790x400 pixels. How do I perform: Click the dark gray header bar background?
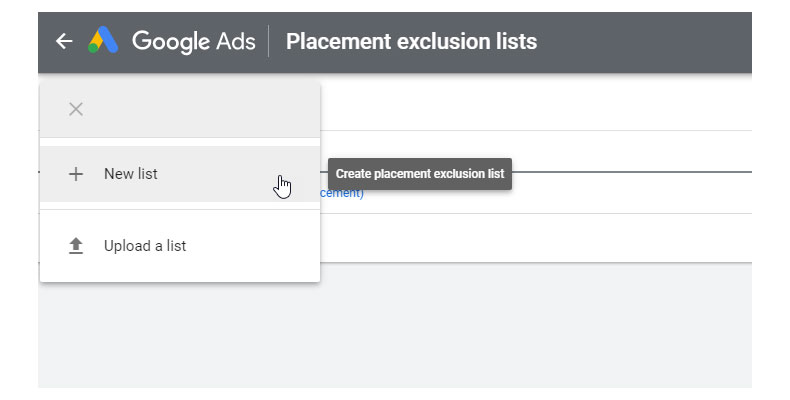point(650,41)
